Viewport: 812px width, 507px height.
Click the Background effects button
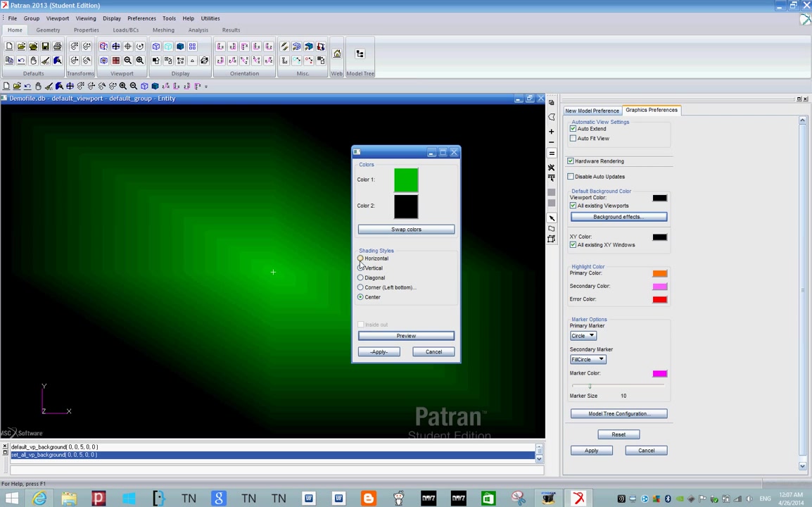point(618,217)
